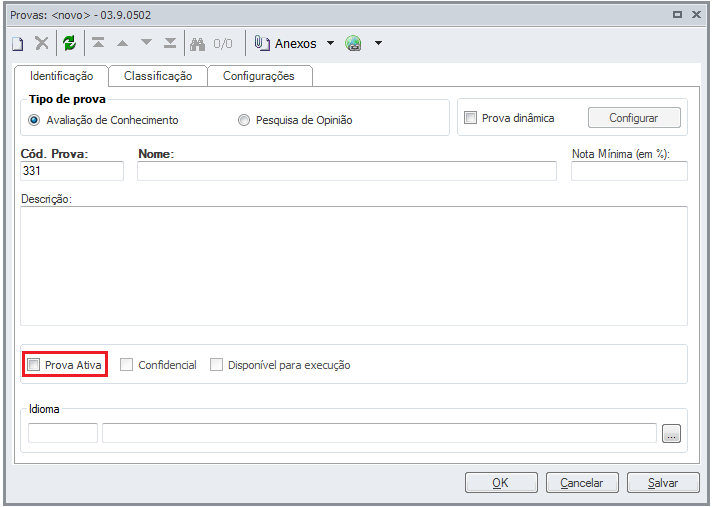Click the delete X toolbar icon
Viewport: 712px width, 507px height.
click(x=42, y=44)
